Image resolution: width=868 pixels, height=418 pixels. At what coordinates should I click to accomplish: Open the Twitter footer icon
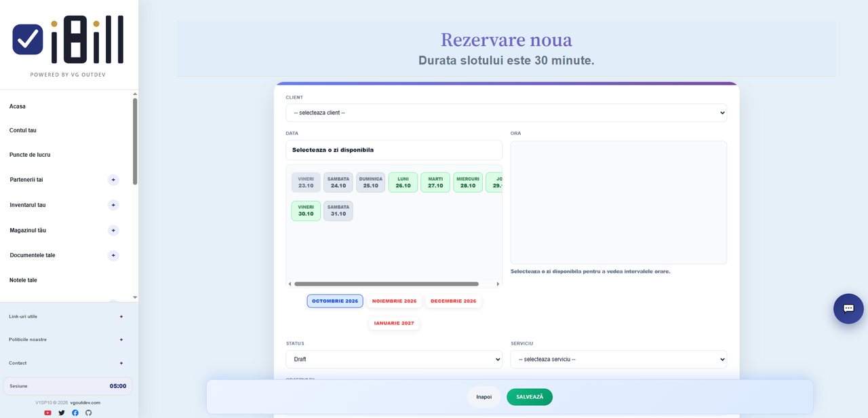62,413
